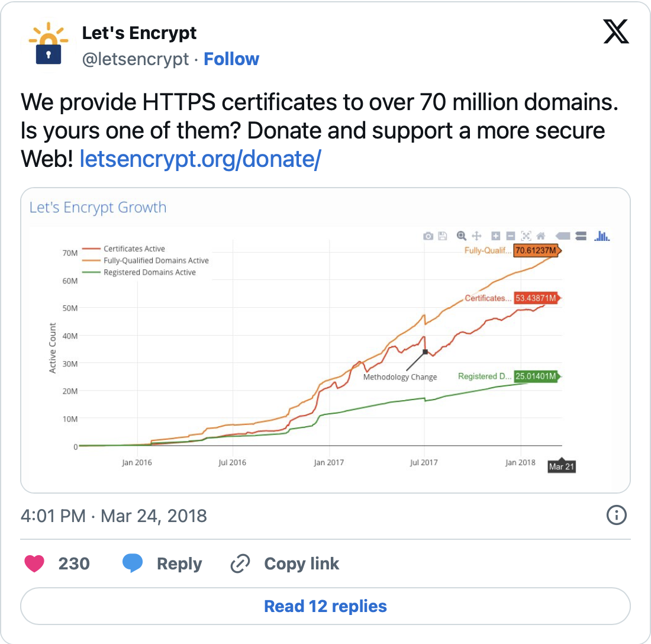Click the Plotly bar chart logo icon
This screenshot has width=651, height=644.
pyautogui.click(x=602, y=236)
